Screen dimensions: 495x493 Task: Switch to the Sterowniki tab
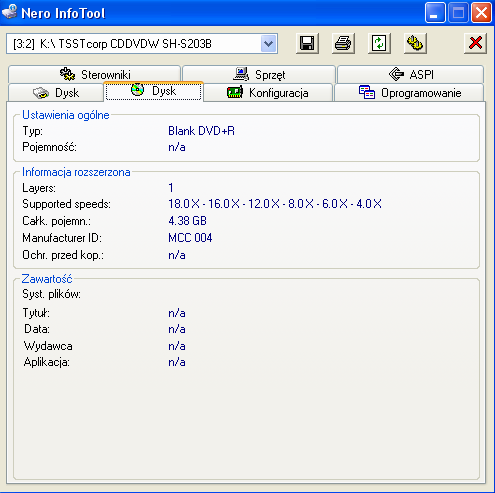pyautogui.click(x=94, y=74)
